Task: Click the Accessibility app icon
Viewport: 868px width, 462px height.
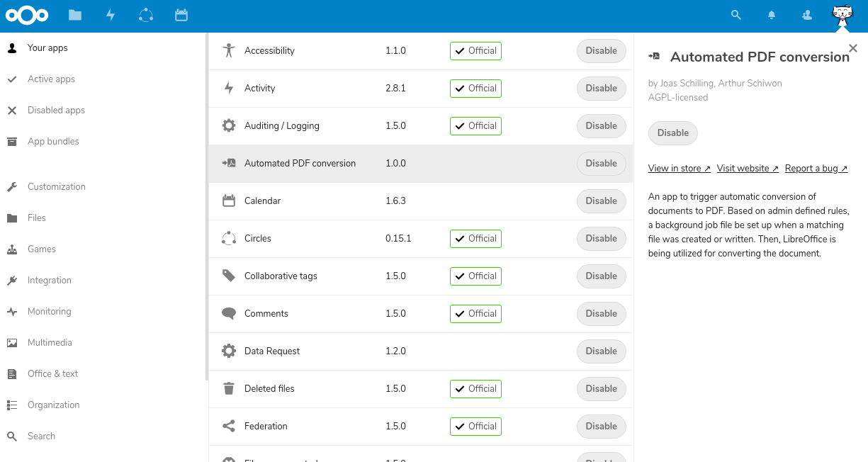Action: coord(228,50)
